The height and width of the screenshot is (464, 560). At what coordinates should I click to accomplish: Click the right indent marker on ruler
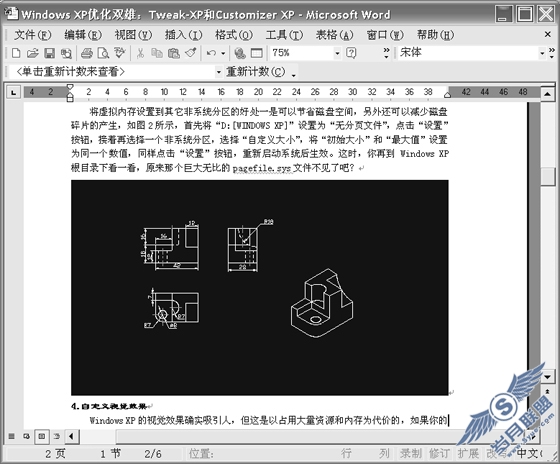coord(447,95)
